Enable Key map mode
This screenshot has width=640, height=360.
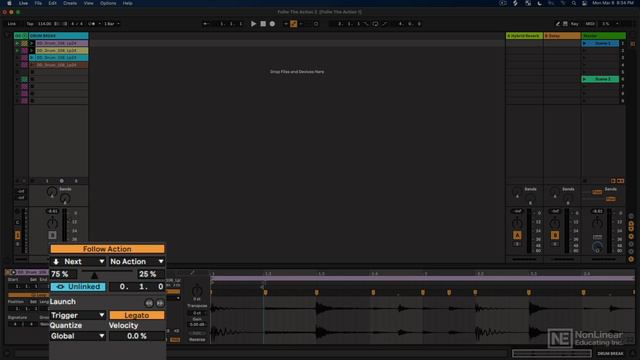(574, 24)
